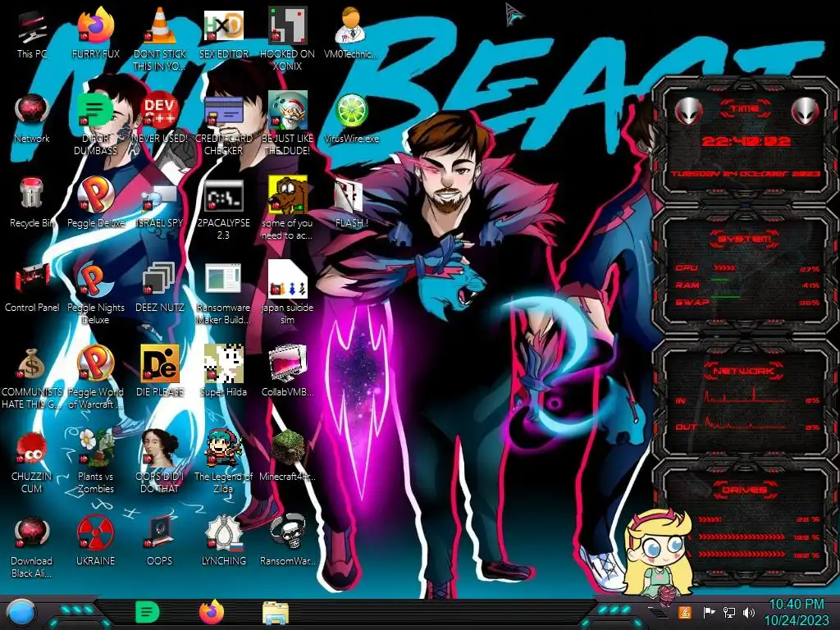Click the blonde cartoon girl desktop gadget
This screenshot has height=630, width=840.
660,558
